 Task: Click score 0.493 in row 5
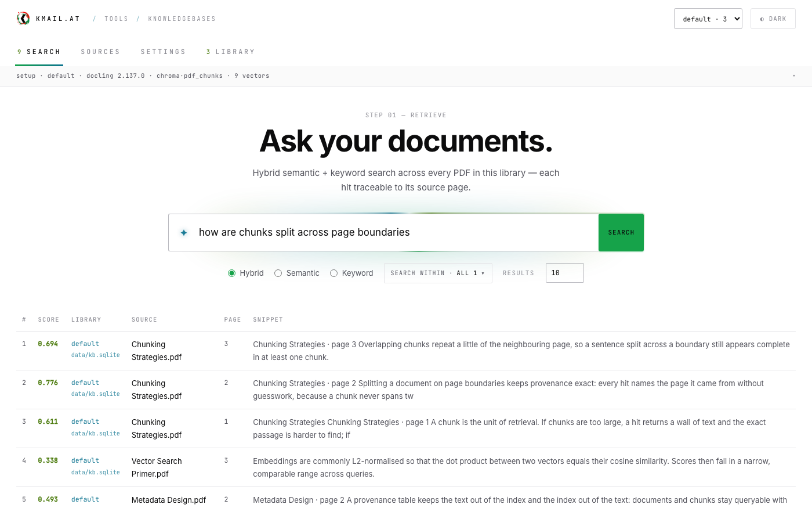point(48,499)
